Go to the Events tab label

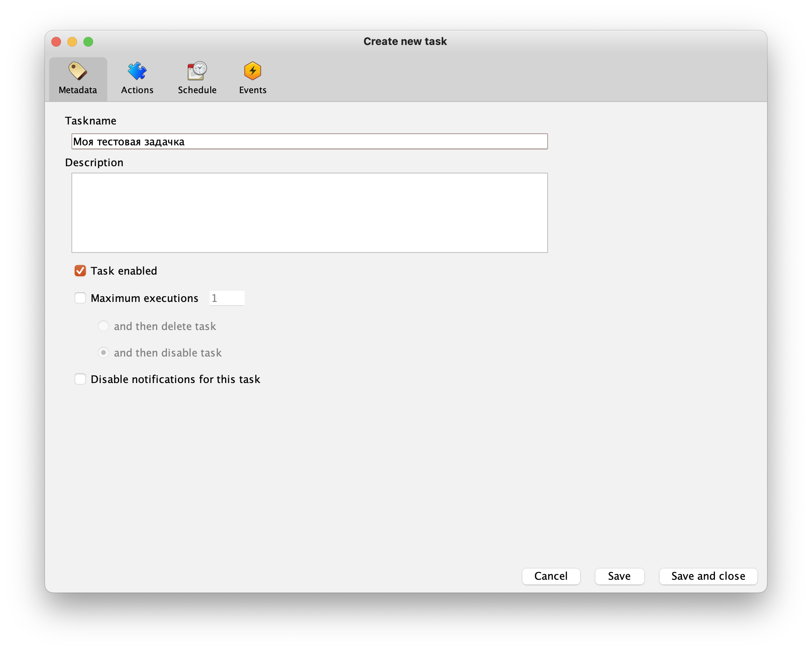point(253,90)
